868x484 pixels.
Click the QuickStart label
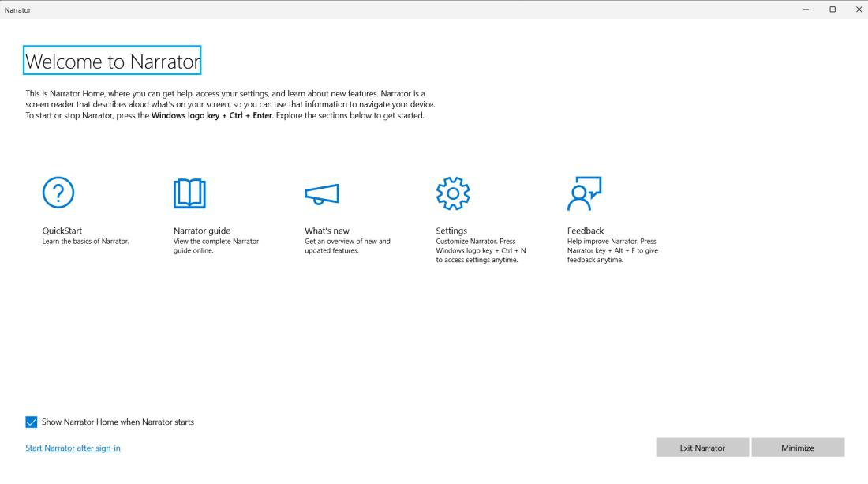point(62,231)
